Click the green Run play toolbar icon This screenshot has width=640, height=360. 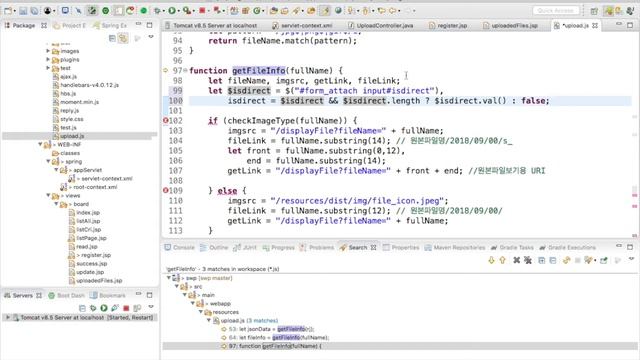(172, 11)
